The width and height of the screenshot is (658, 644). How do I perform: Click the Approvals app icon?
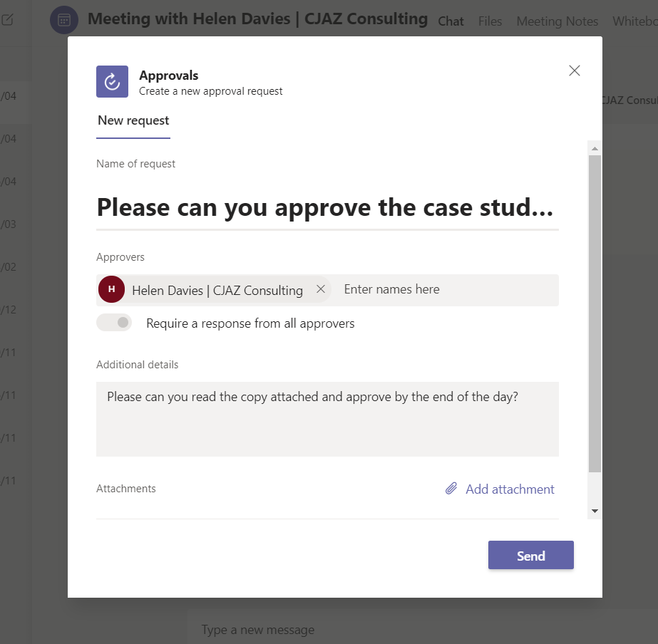[x=112, y=81]
